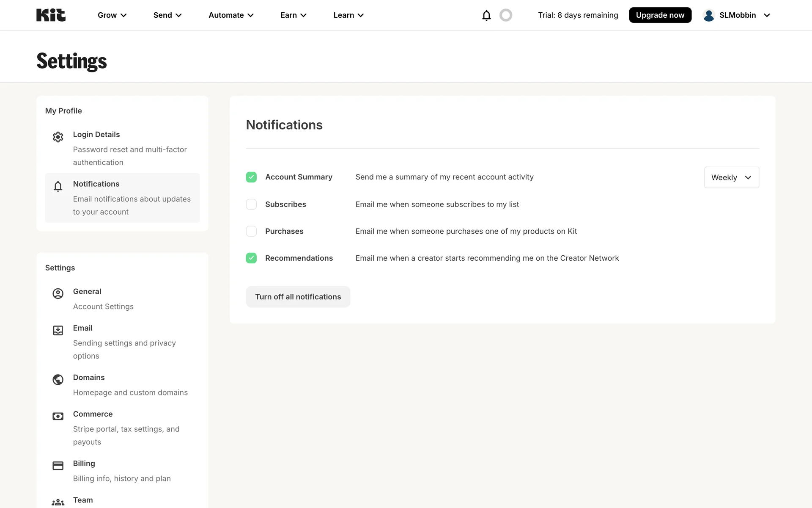Viewport: 812px width, 508px height.
Task: Disable the Recommendations checkbox
Action: (x=251, y=258)
